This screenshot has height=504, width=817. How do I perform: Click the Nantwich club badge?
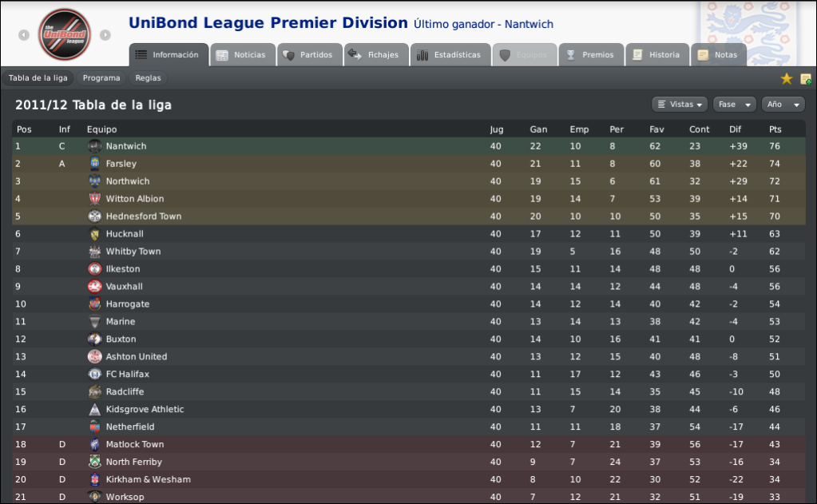(94, 146)
